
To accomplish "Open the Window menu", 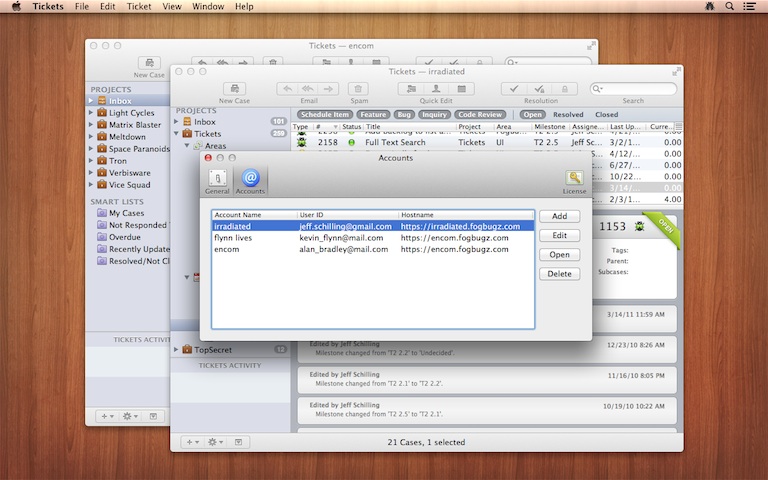I will pyautogui.click(x=207, y=7).
